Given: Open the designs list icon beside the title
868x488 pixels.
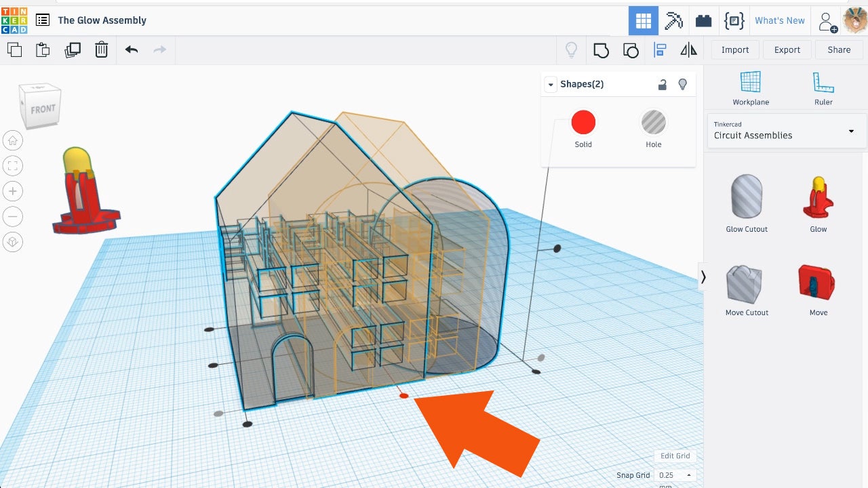Looking at the screenshot, I should coord(43,20).
